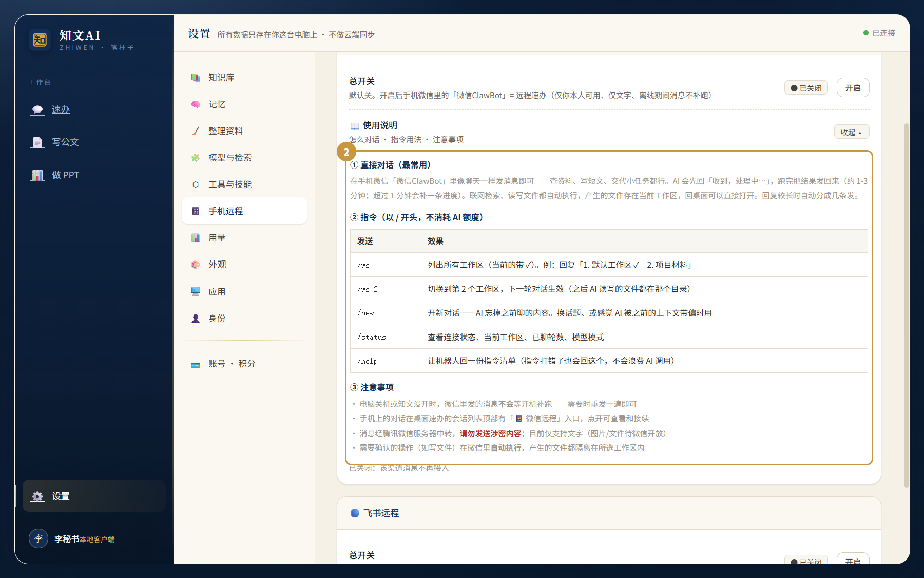Click the 模型与检索 puzzle icon
Image resolution: width=924 pixels, height=578 pixels.
tap(196, 158)
